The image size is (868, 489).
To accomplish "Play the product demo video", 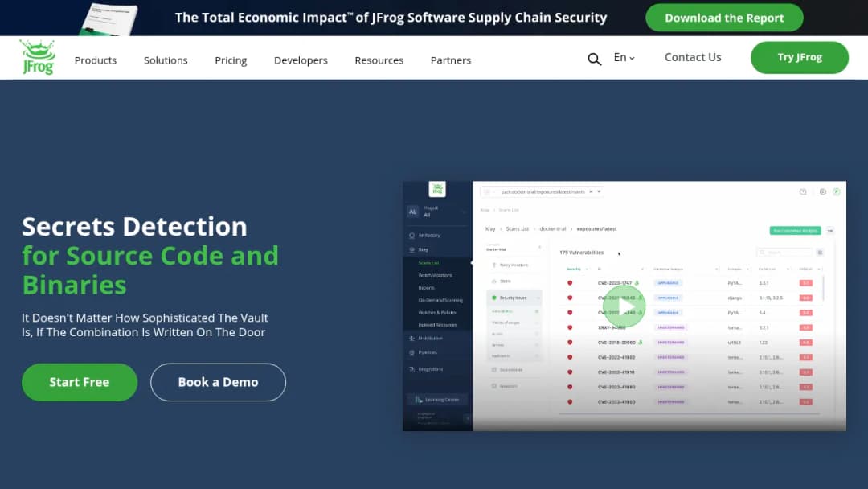I will [x=624, y=306].
